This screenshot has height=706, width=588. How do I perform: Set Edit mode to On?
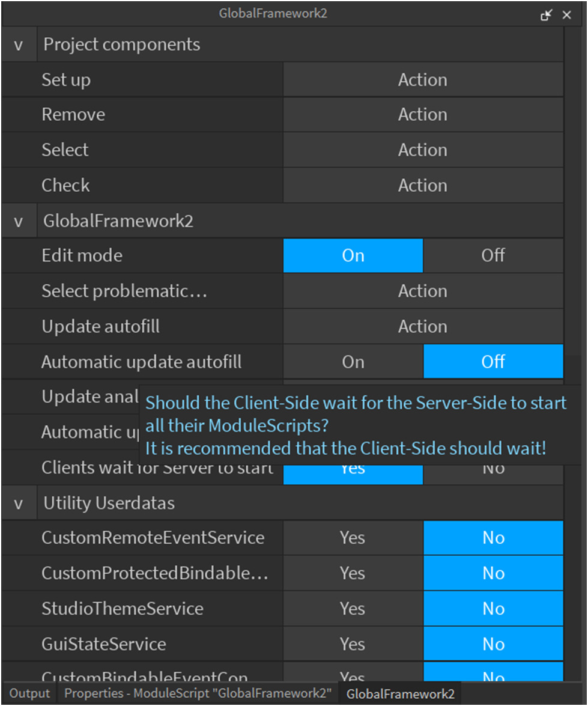tap(353, 255)
